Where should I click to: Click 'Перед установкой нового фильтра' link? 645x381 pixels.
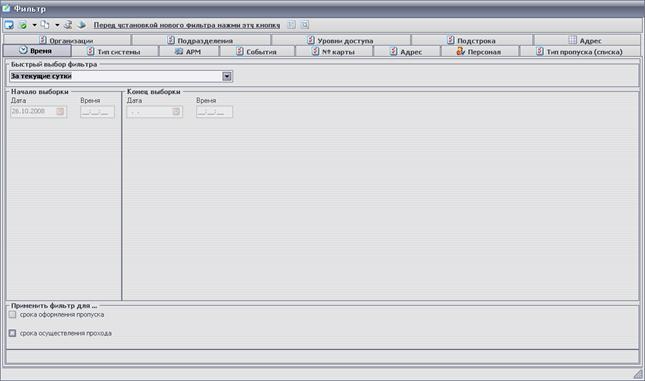tap(187, 25)
